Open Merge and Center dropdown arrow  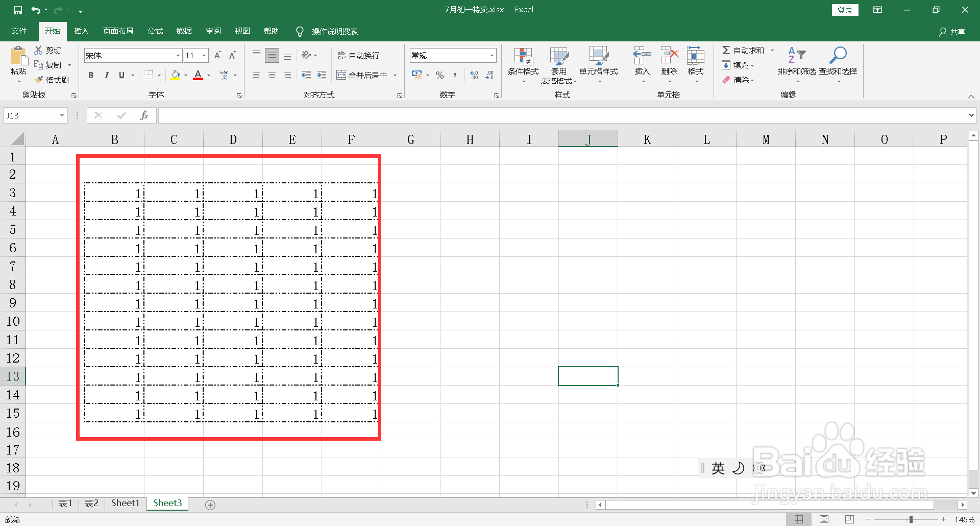pyautogui.click(x=395, y=75)
